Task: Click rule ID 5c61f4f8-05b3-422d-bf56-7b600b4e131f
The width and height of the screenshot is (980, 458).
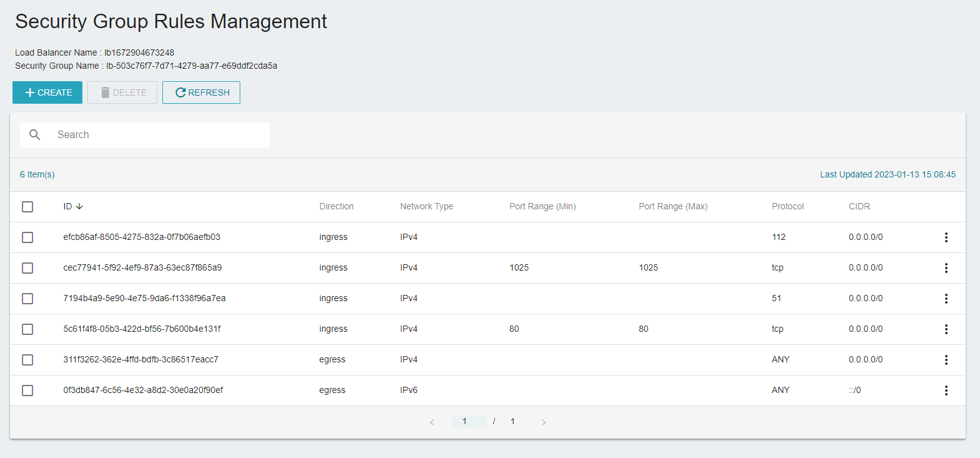Action: 142,329
